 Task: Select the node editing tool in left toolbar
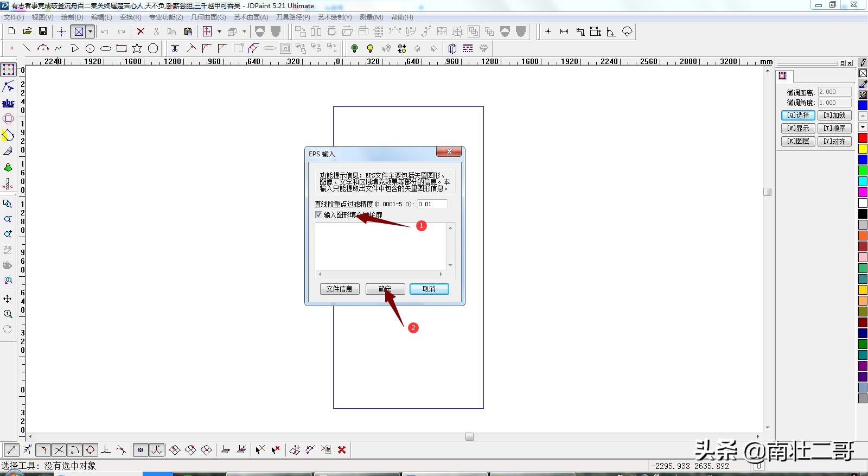click(x=8, y=86)
